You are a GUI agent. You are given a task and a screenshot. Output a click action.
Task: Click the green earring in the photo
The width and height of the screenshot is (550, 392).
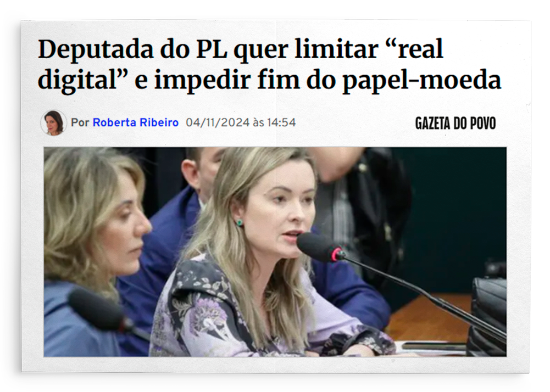point(239,222)
